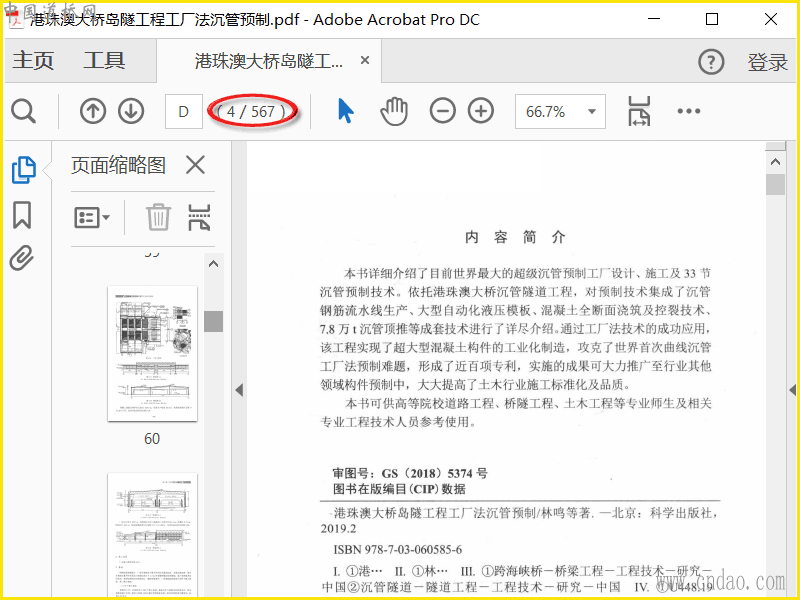The image size is (800, 600).
Task: Click the Acrobat PDF icon in title bar
Action: coord(16,19)
